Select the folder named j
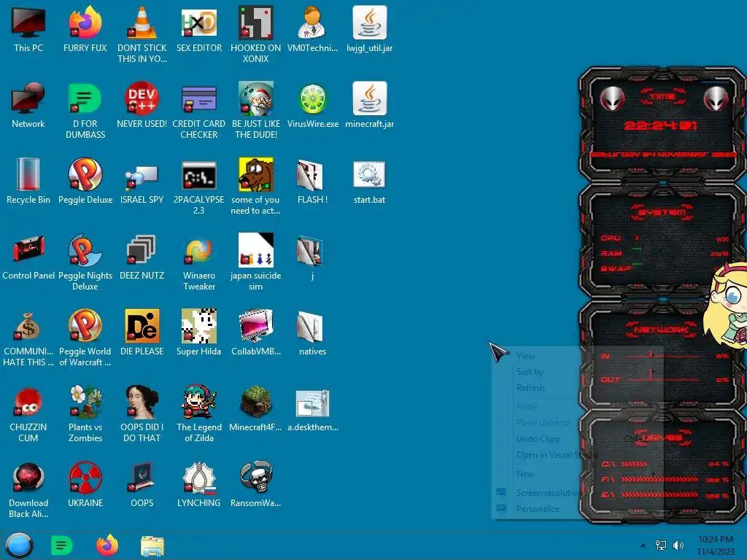This screenshot has height=560, width=747. [312, 257]
